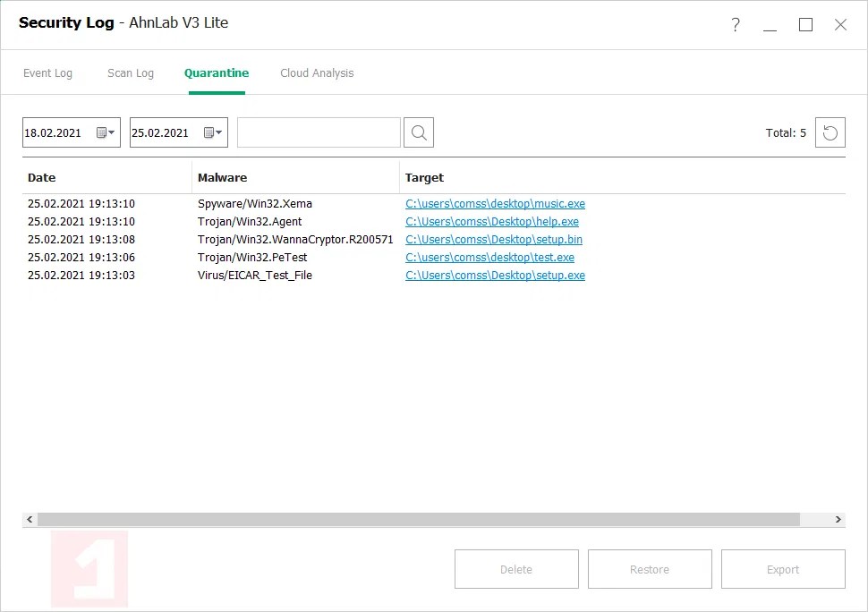Click the Delete button

click(516, 568)
